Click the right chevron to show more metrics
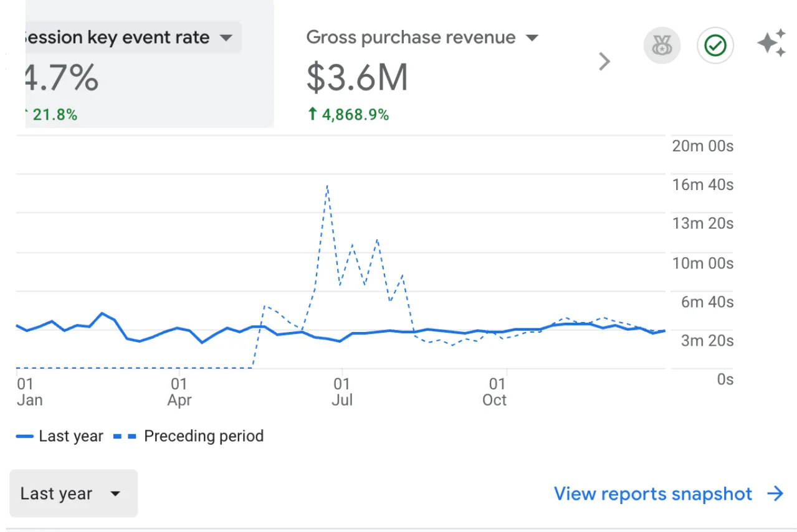The image size is (797, 532). click(604, 61)
